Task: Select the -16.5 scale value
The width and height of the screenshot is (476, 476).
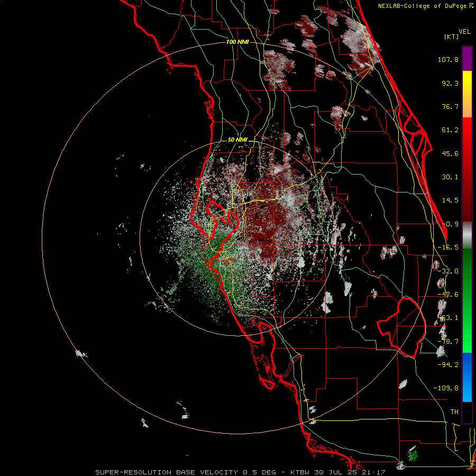Action: click(448, 248)
